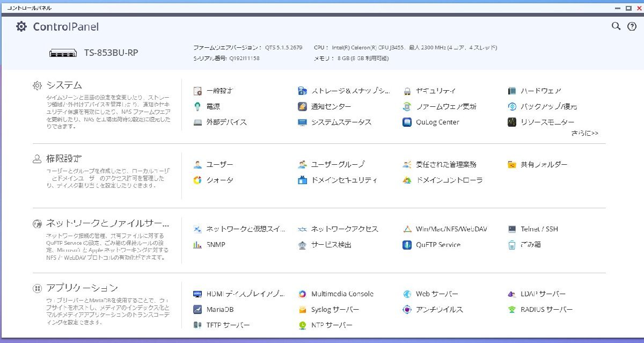Click the 8 GB memory info text

coord(363,58)
